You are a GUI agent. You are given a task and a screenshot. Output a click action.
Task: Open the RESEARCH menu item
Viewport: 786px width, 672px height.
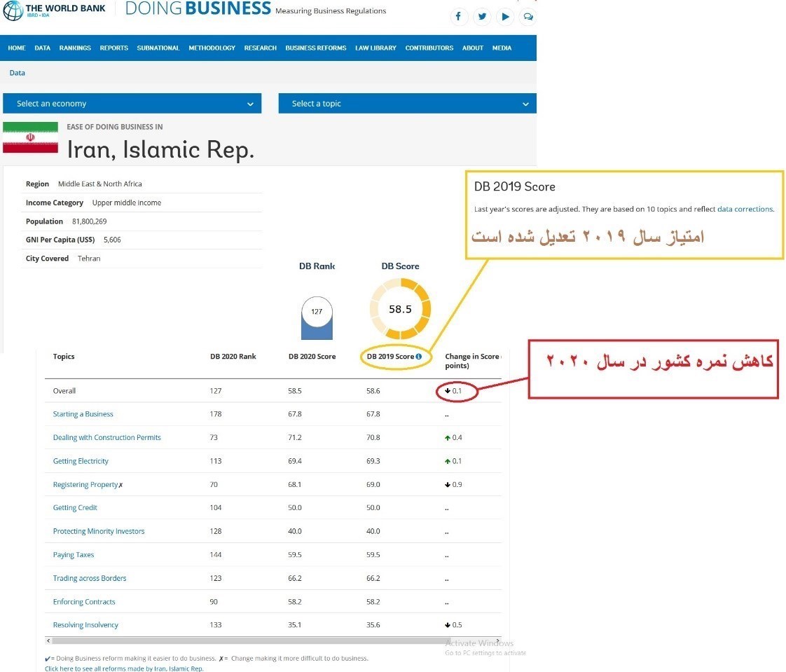tap(261, 48)
